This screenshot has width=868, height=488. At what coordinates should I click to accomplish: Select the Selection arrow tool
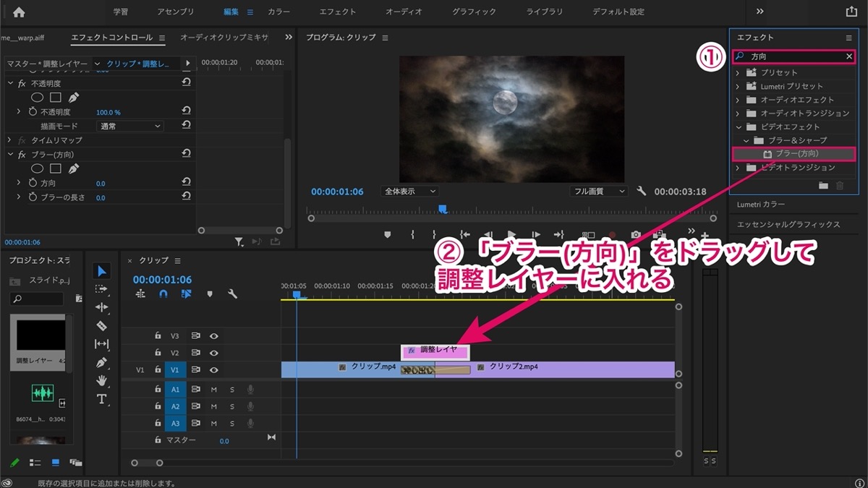[x=102, y=271]
